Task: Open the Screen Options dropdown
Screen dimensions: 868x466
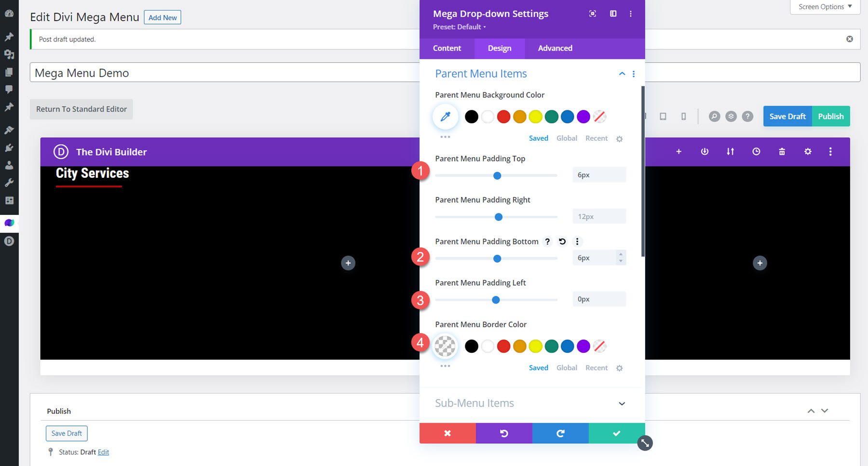Action: coord(824,7)
